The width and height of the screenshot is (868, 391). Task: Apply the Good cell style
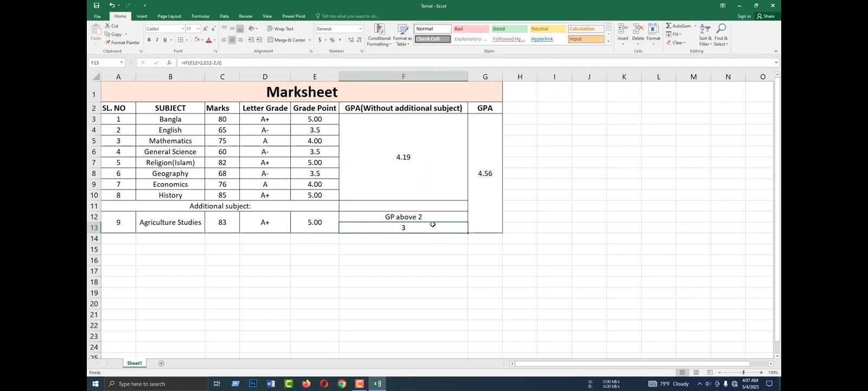click(x=509, y=29)
